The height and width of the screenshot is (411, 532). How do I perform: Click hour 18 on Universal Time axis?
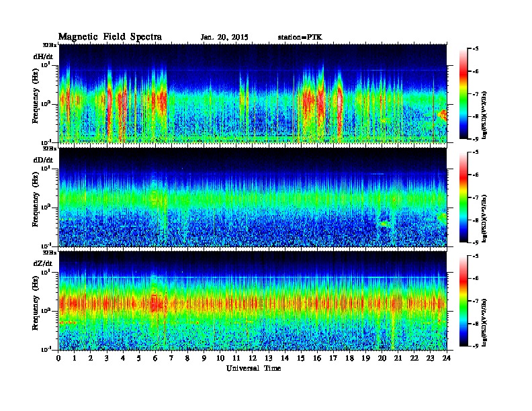(349, 359)
